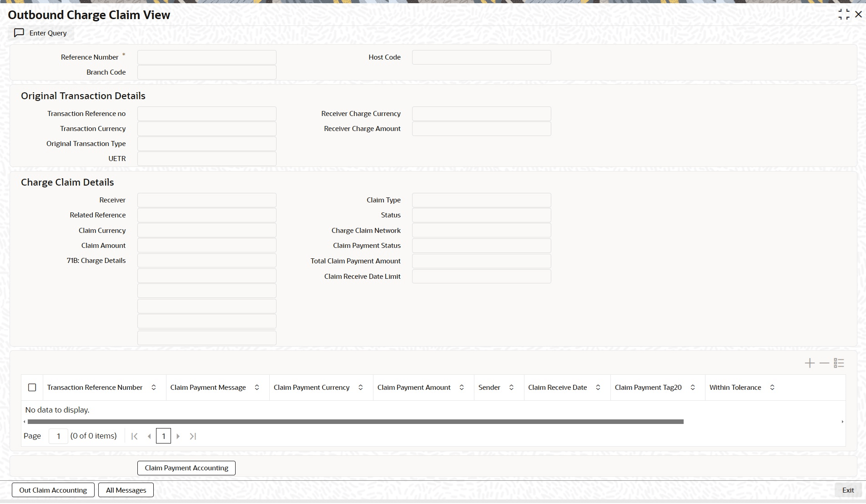The image size is (866, 504).
Task: Sort by Claim Payment Currency column
Action: (361, 388)
